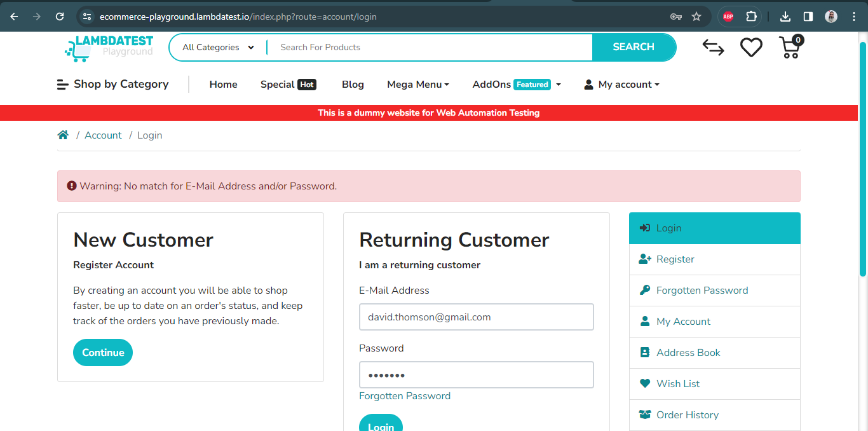Click the warning exclamation icon in alert
This screenshot has width=868, height=431.
point(72,186)
